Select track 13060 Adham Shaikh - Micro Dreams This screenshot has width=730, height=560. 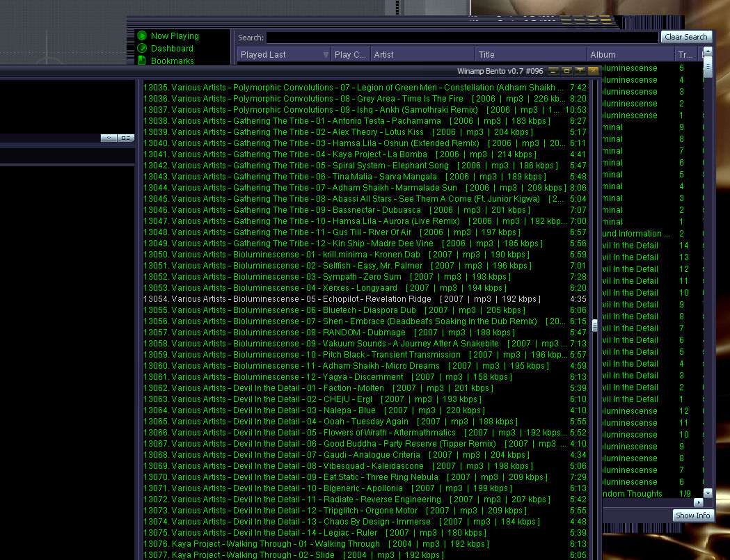tap(365, 366)
